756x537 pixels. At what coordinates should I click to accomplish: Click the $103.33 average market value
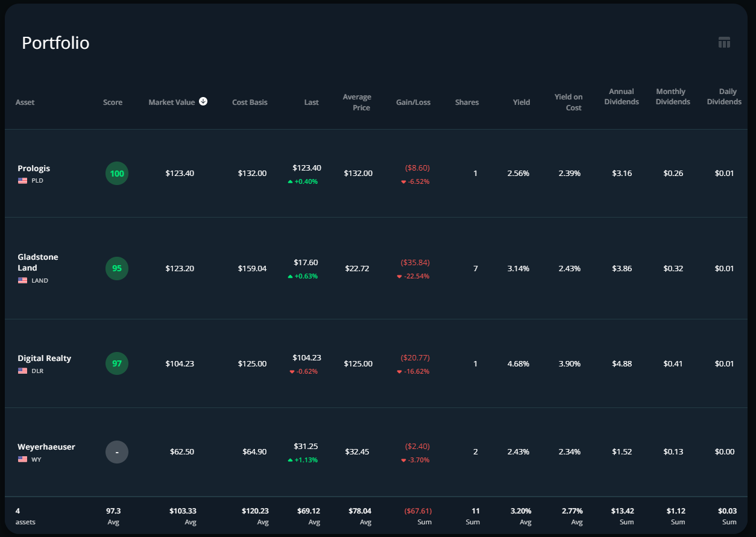[x=183, y=510]
